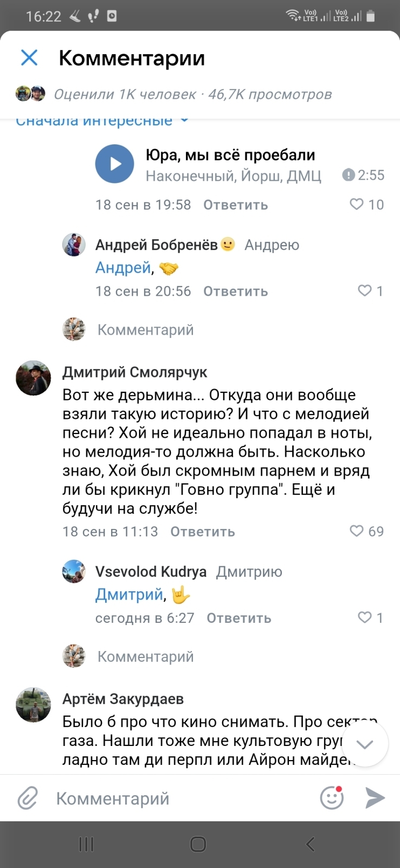
Task: Like Андрей Бобренёв's reply heart
Action: pyautogui.click(x=365, y=291)
